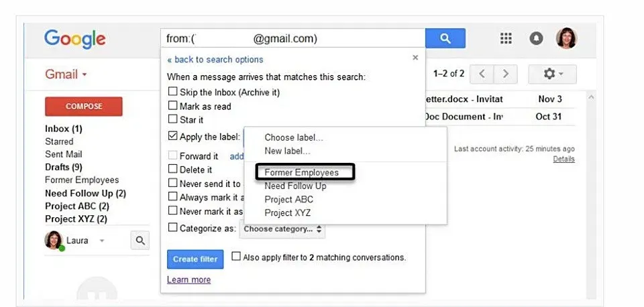Click the account profile picture

(x=566, y=38)
